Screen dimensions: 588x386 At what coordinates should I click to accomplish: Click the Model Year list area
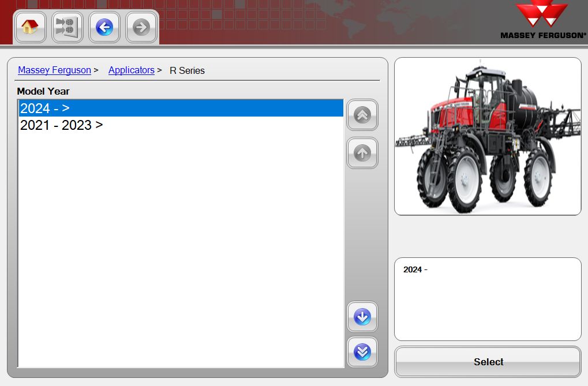(x=181, y=231)
